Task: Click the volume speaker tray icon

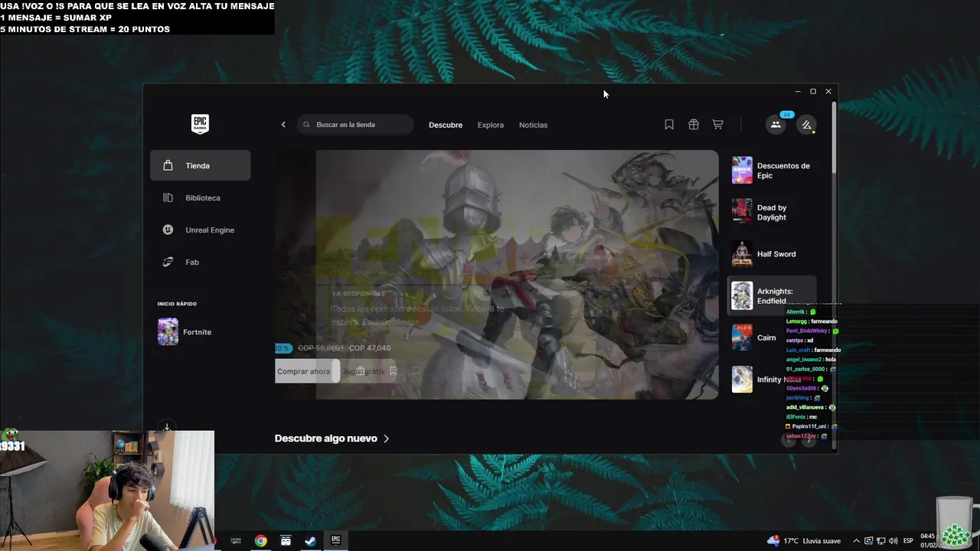Action: (x=893, y=541)
